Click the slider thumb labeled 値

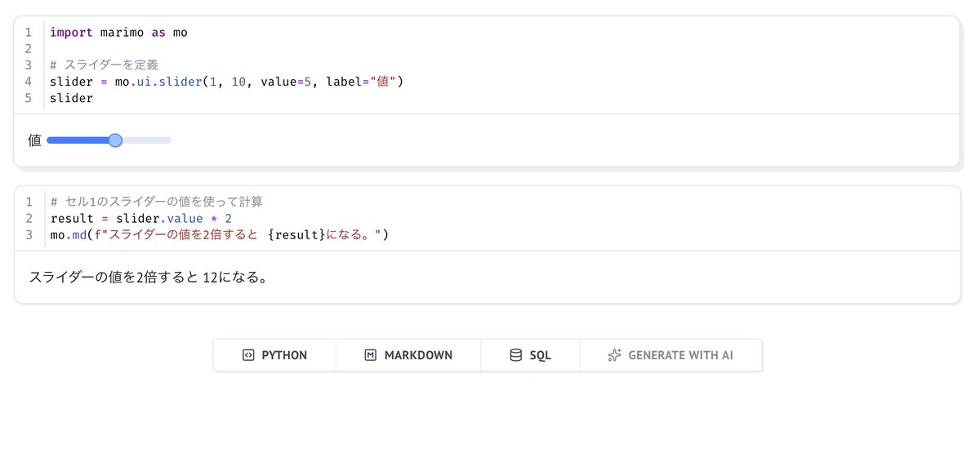[x=115, y=140]
